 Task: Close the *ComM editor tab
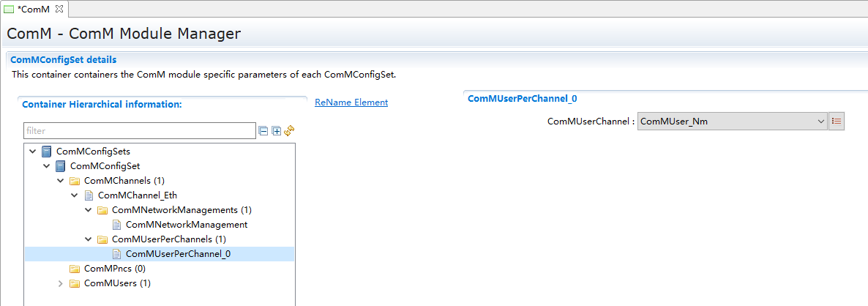point(60,9)
